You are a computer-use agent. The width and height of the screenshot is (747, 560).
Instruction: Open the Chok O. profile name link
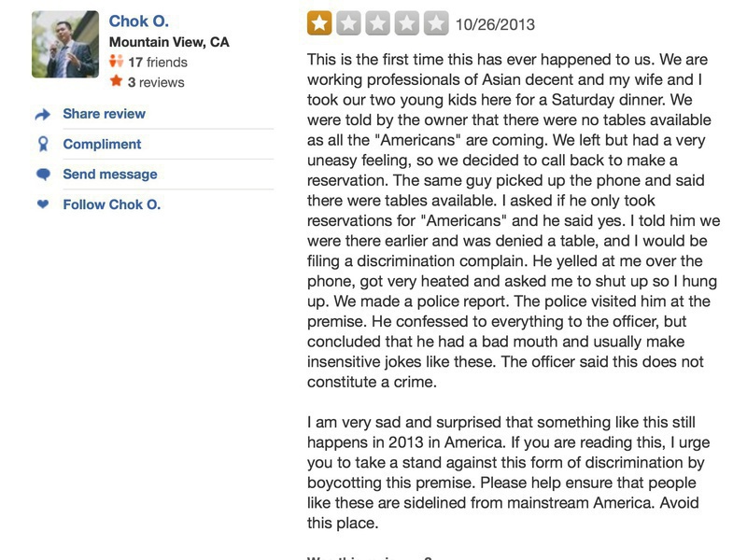point(139,21)
